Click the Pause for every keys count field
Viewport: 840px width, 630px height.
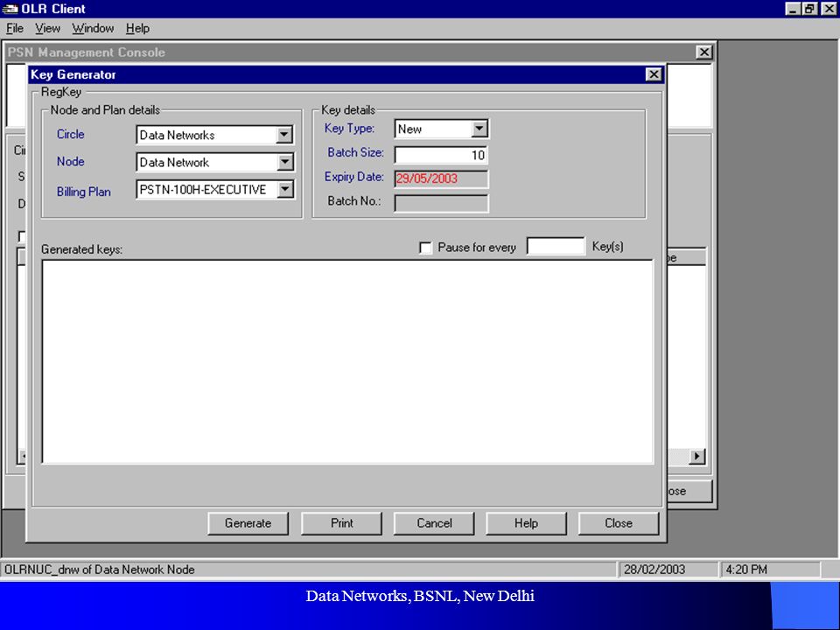tap(556, 247)
